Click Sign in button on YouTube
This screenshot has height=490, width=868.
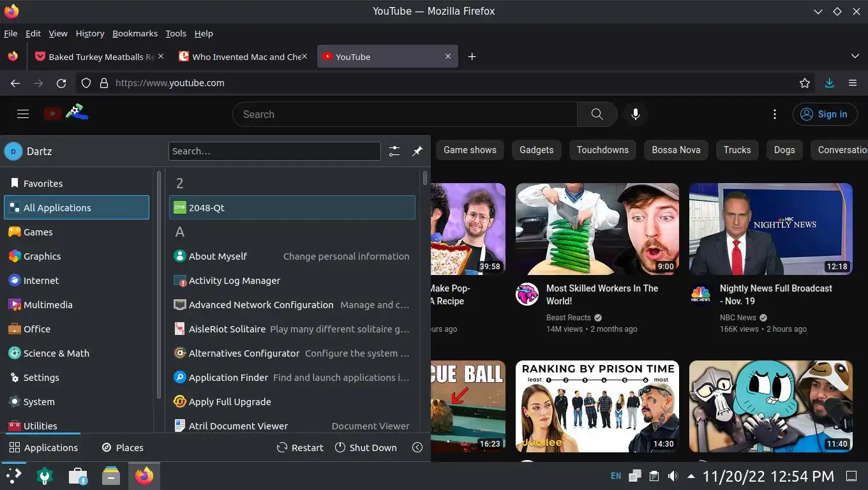pos(824,114)
